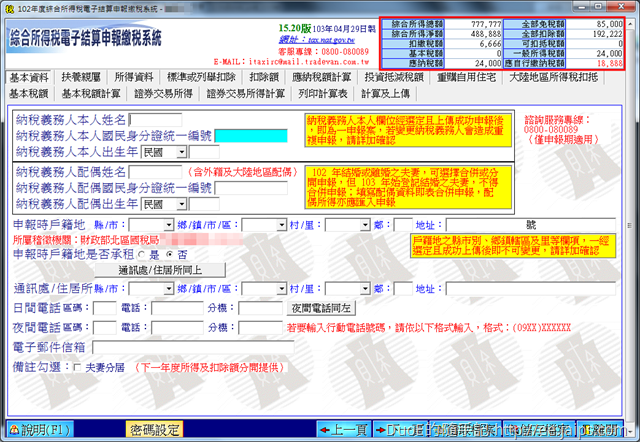Image resolution: width=640 pixels, height=442 pixels.
Task: Click spouse birth year number field
Action: coord(204,204)
